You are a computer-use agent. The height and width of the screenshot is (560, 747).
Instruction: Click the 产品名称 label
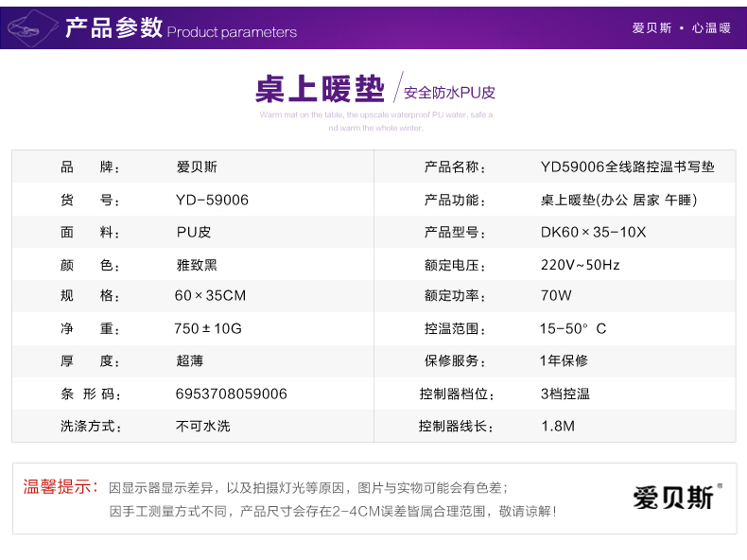tap(455, 166)
